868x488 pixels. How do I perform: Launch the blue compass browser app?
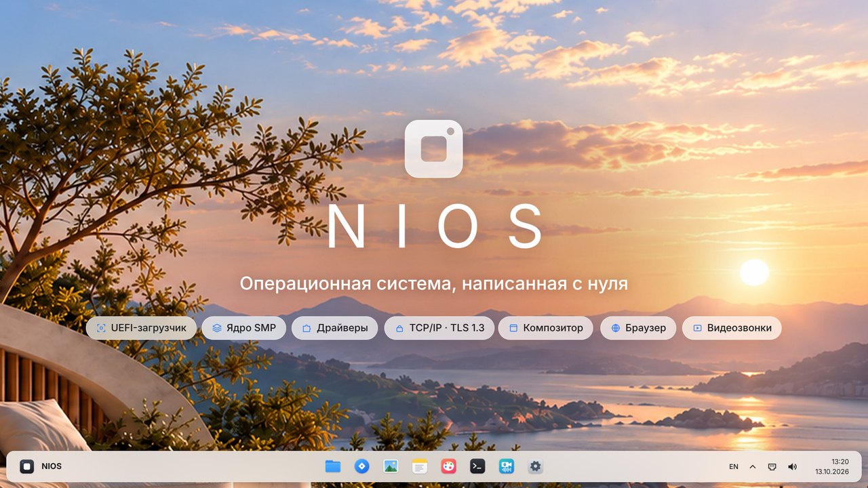pos(361,466)
